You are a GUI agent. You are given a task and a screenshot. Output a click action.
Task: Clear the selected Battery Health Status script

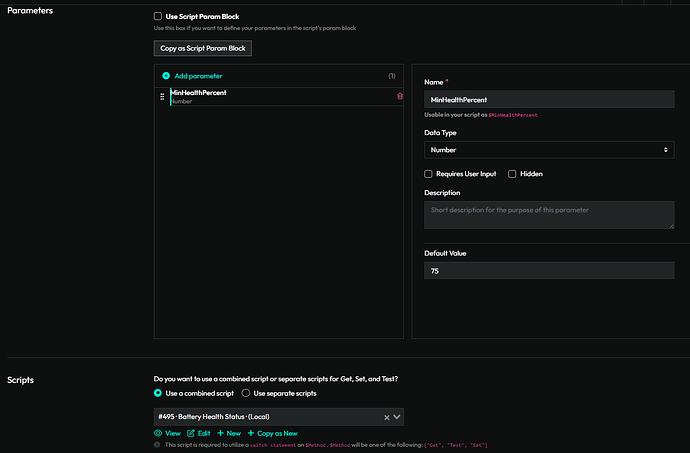pyautogui.click(x=386, y=416)
